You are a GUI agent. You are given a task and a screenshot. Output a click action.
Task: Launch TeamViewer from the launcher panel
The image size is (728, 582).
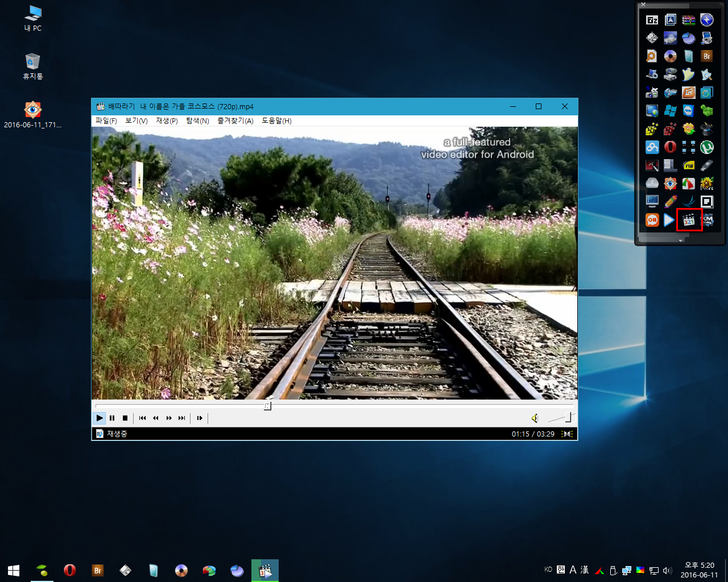[689, 111]
